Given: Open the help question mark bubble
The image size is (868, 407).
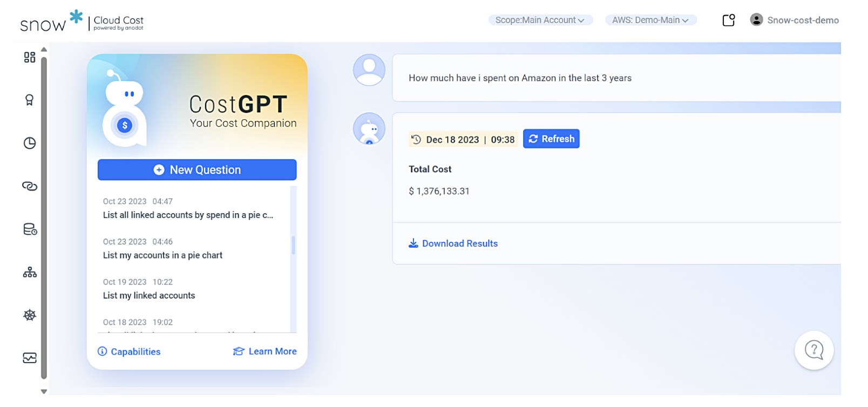Looking at the screenshot, I should (814, 350).
